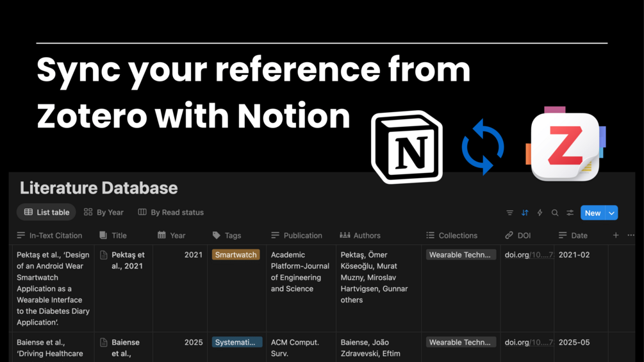The height and width of the screenshot is (362, 644).
Task: Switch to the List table view
Action: [46, 212]
